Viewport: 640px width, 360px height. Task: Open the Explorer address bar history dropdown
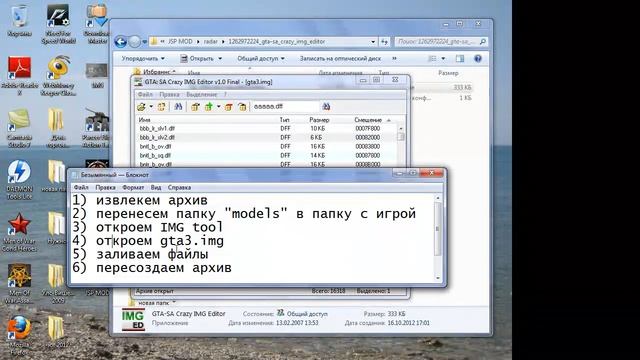pos(373,42)
